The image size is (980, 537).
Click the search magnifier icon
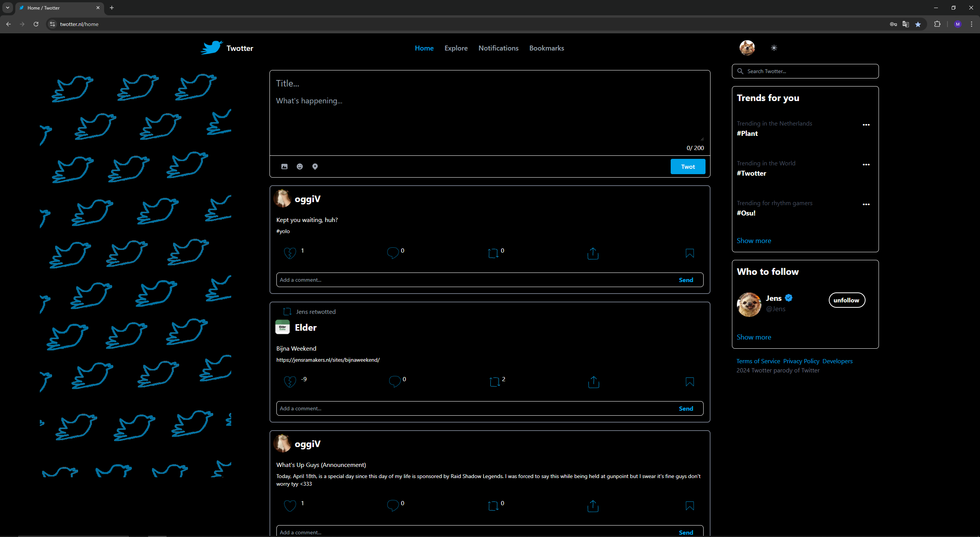[740, 71]
